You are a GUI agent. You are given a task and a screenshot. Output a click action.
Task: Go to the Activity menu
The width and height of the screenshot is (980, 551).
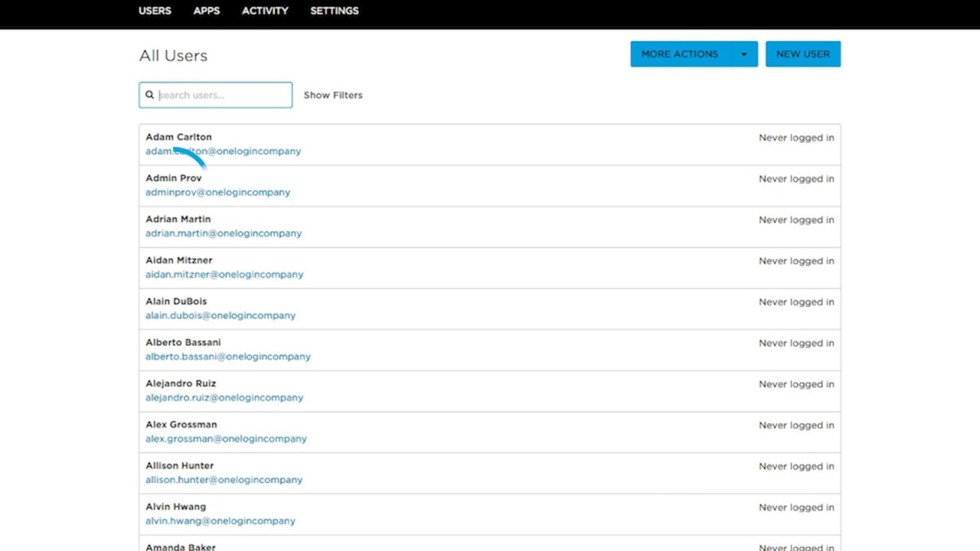pos(265,11)
